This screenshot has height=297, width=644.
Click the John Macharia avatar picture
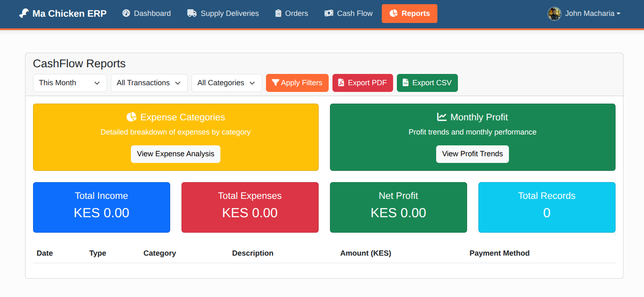coord(554,13)
